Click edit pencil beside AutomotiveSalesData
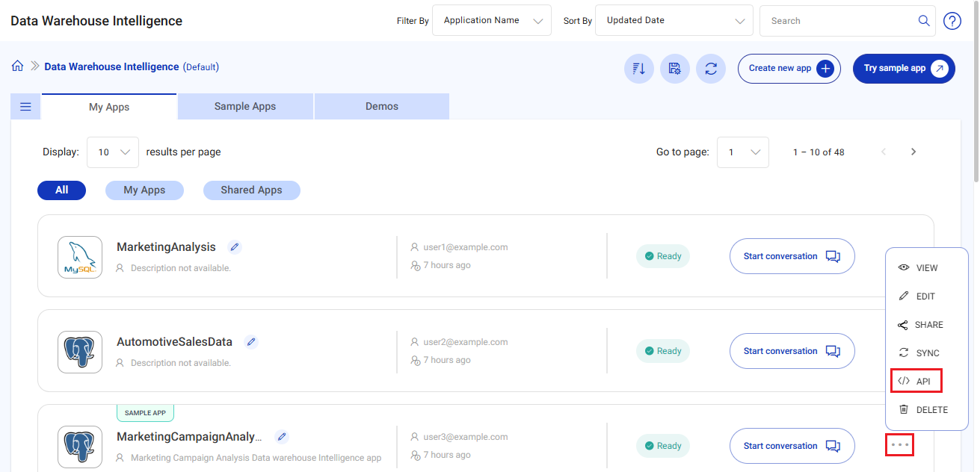 tap(251, 342)
